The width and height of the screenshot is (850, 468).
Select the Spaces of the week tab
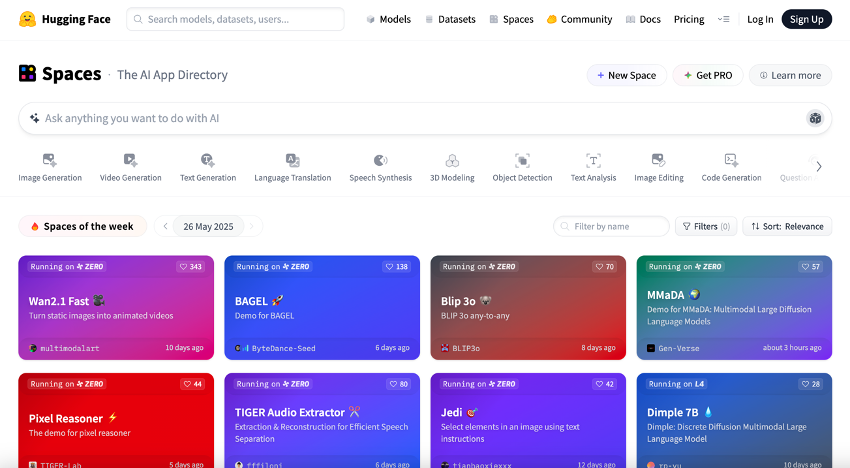[82, 226]
